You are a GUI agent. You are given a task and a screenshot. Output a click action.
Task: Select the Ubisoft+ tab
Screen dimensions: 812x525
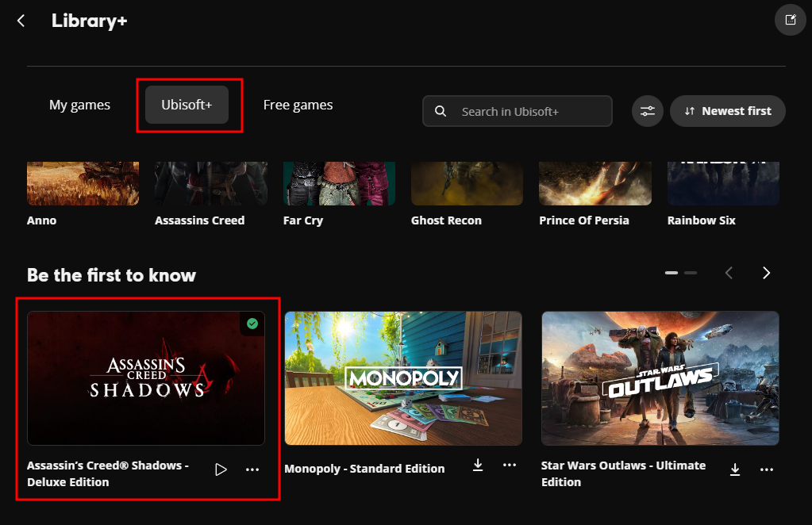[x=187, y=105]
